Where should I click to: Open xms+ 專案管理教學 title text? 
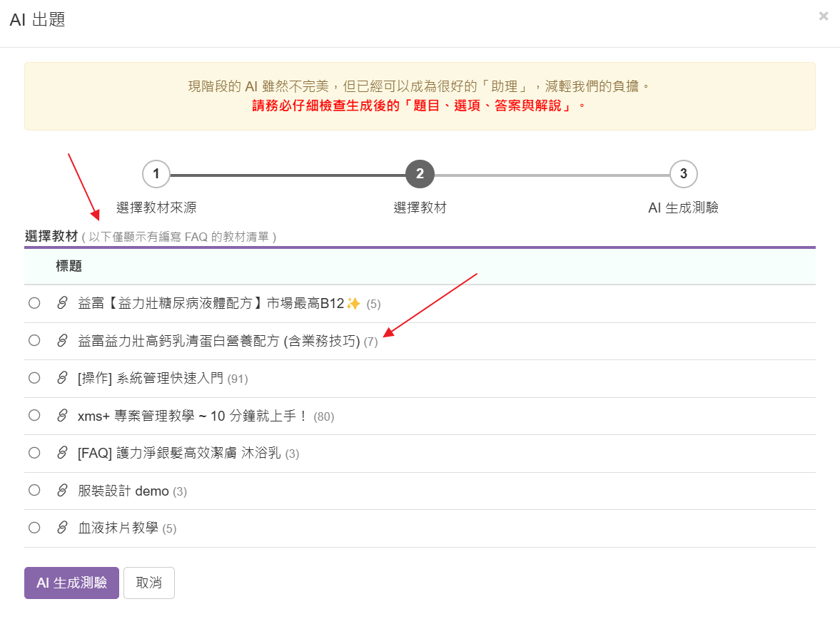193,416
